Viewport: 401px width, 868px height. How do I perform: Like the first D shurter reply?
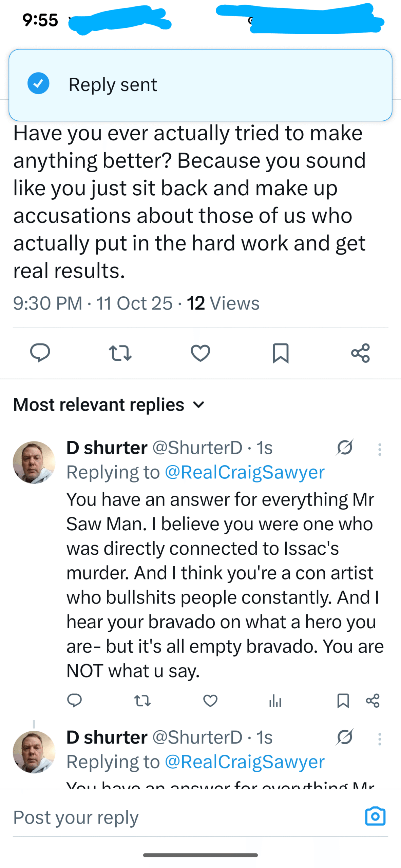point(210,701)
